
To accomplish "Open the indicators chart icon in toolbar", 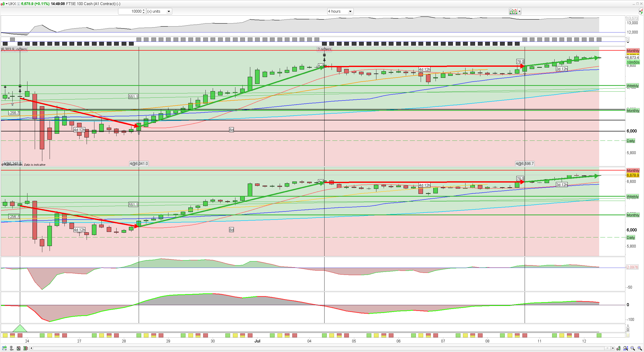I will click(513, 11).
